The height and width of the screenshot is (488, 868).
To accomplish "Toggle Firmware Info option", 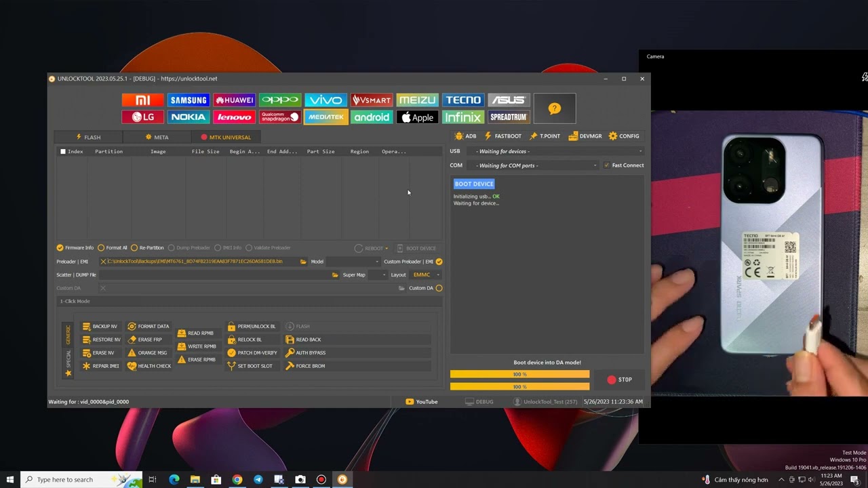I will [75, 248].
